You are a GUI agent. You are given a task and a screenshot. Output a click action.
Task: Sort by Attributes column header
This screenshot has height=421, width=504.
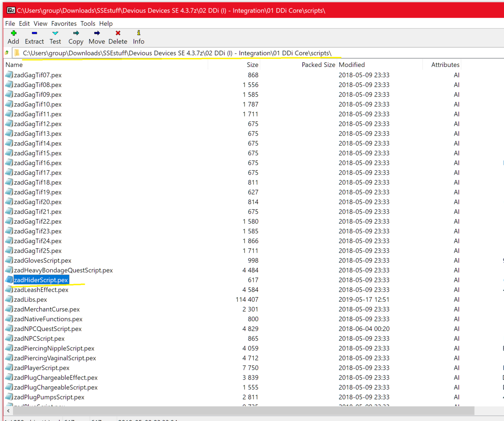point(442,65)
